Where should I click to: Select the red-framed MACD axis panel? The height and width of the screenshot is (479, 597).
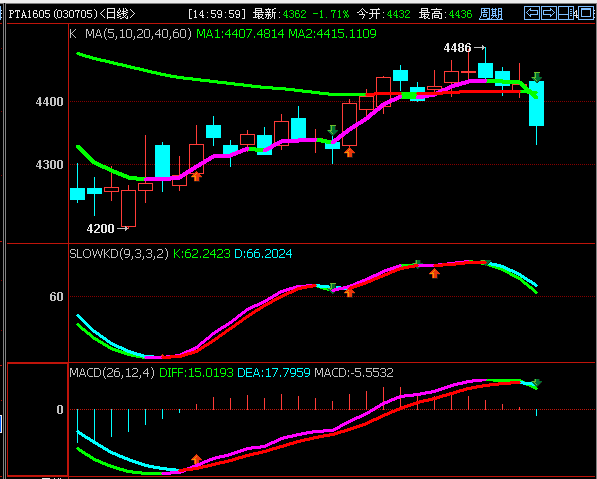pos(38,420)
